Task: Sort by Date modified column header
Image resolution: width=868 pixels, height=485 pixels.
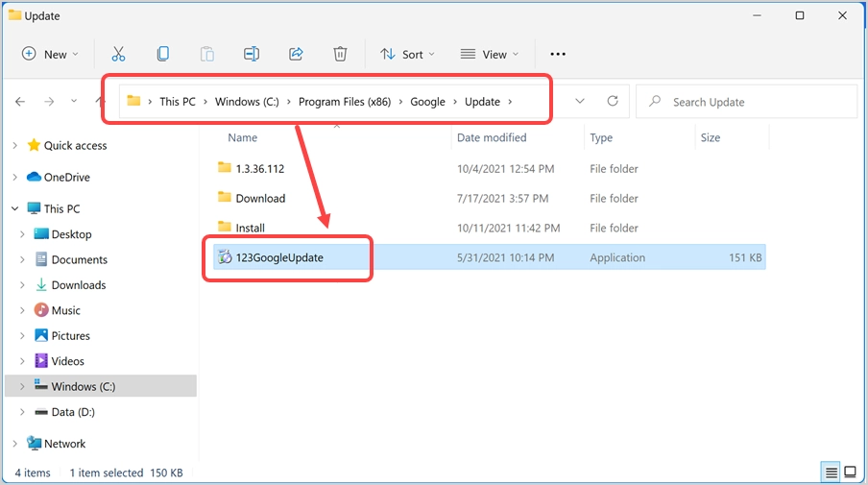Action: (x=492, y=137)
